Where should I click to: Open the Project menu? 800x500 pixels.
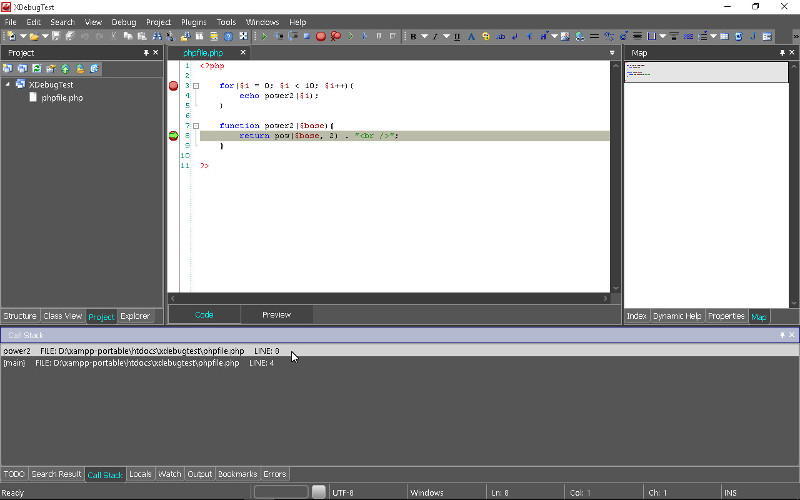coord(159,22)
